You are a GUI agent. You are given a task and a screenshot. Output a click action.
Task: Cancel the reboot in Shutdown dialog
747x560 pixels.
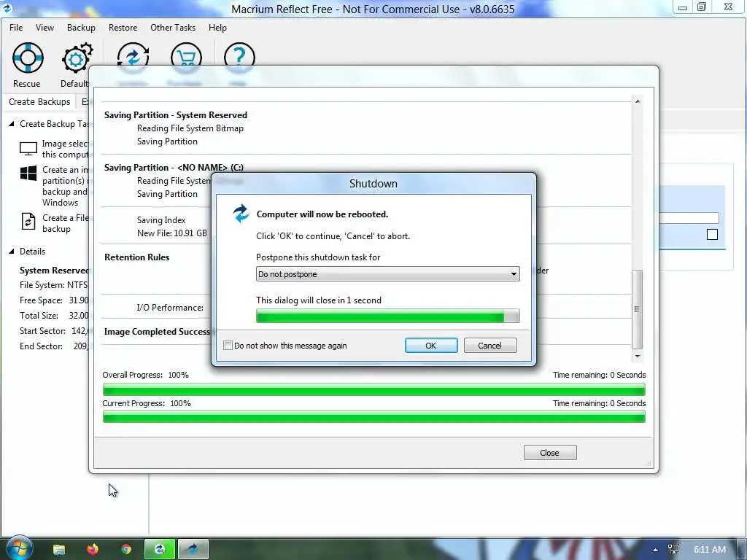(490, 346)
